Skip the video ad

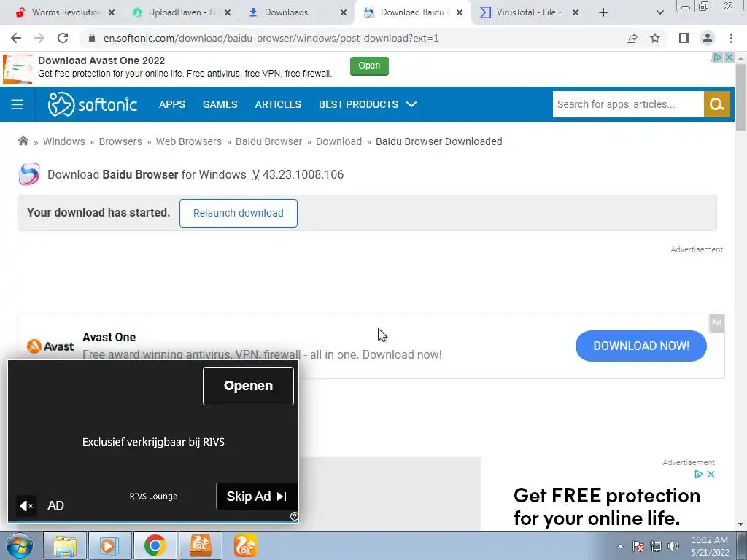point(258,497)
